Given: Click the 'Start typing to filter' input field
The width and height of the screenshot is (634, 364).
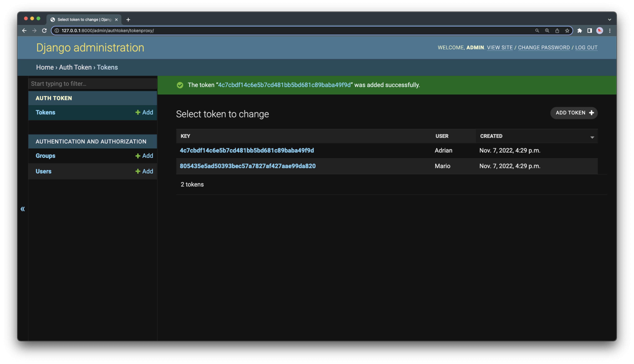Looking at the screenshot, I should coord(93,84).
